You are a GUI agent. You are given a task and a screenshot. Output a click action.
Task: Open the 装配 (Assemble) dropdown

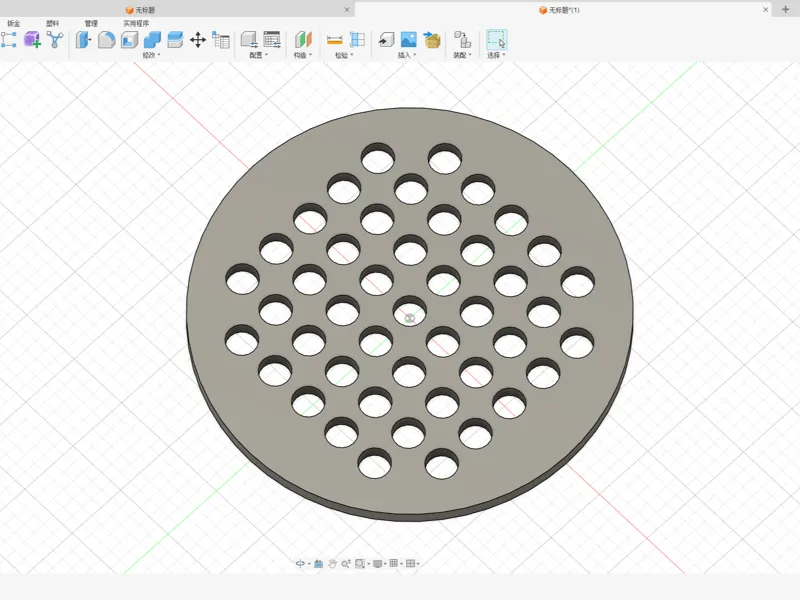click(462, 55)
